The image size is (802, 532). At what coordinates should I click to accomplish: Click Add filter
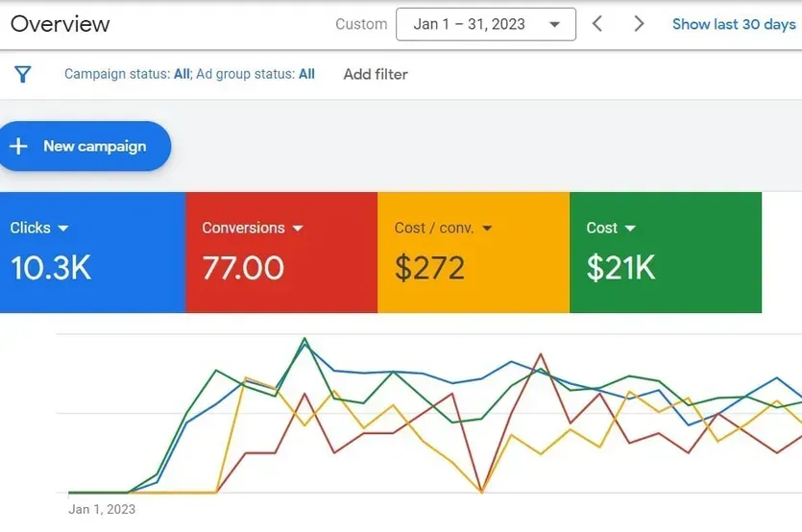point(376,74)
